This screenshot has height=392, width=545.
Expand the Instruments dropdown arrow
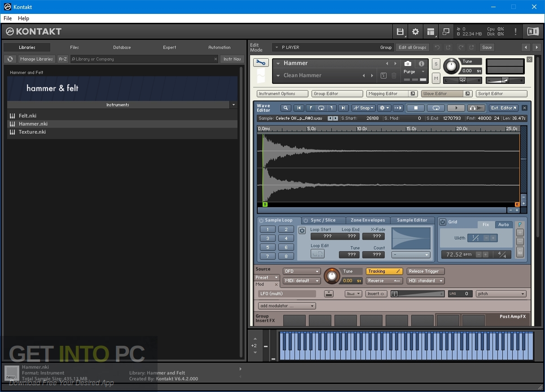[x=233, y=105]
